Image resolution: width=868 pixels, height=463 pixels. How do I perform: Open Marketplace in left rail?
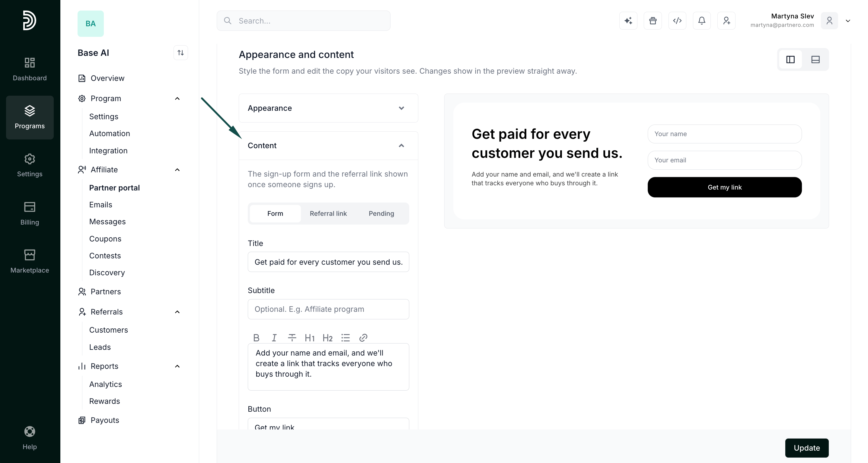point(30,261)
